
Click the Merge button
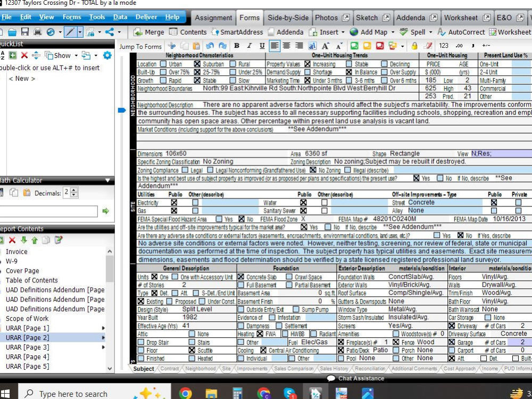click(x=149, y=32)
